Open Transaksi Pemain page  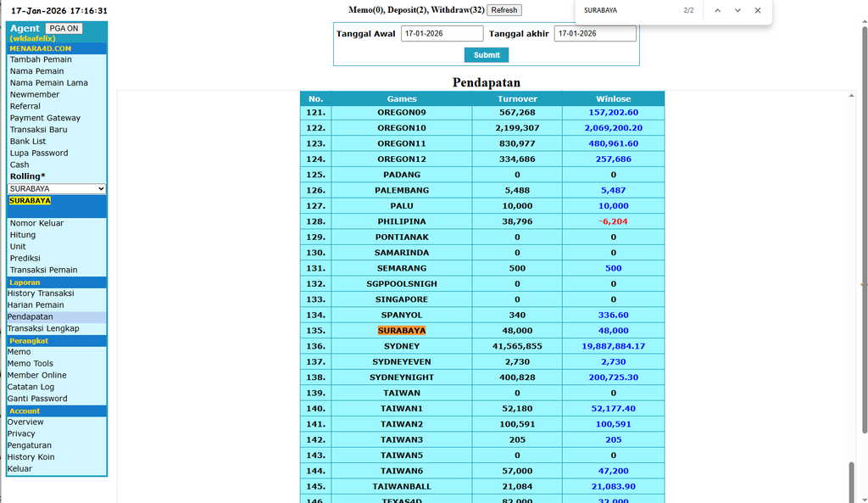tap(43, 270)
